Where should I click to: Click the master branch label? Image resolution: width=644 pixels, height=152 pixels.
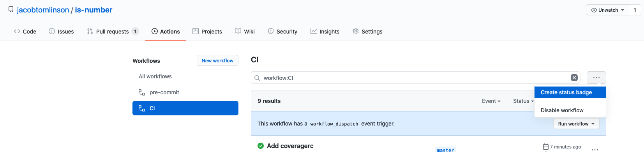pos(445,150)
